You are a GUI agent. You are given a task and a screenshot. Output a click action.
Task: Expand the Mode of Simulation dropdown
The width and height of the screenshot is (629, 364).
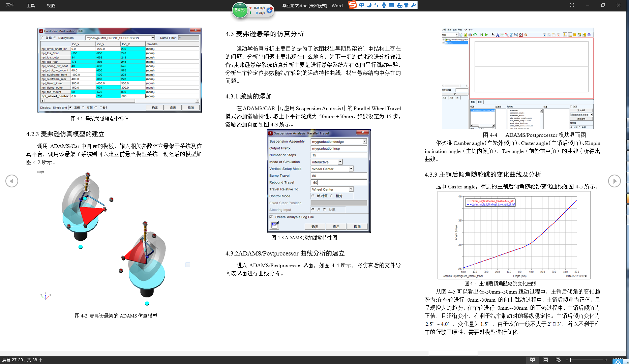tap(340, 162)
